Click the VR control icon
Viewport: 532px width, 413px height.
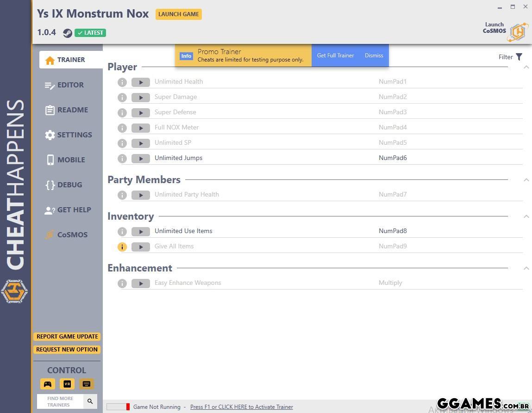[x=67, y=384]
